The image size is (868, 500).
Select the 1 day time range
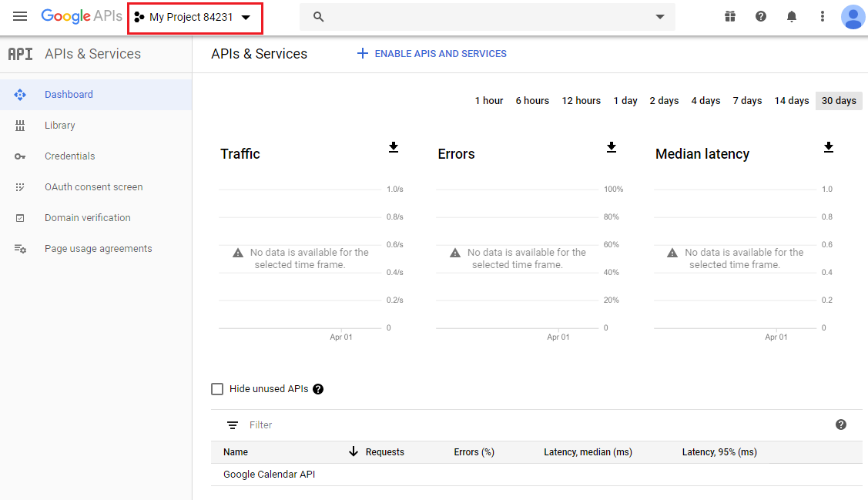click(x=625, y=101)
